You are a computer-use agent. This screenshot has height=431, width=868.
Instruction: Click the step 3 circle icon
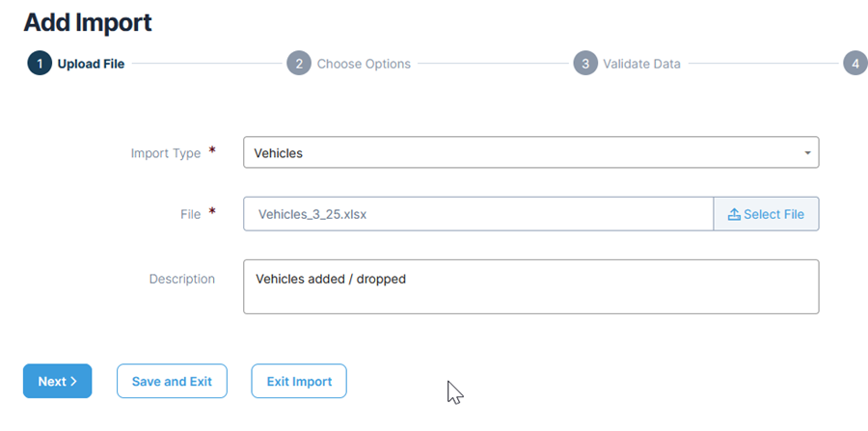tap(585, 64)
